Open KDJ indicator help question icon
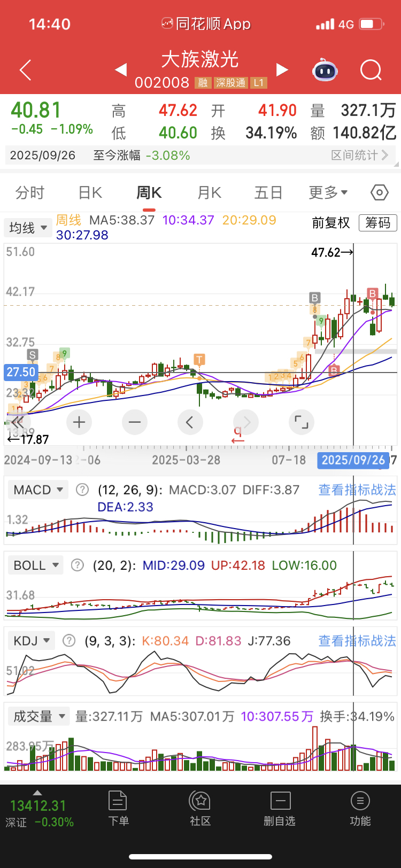 (69, 640)
